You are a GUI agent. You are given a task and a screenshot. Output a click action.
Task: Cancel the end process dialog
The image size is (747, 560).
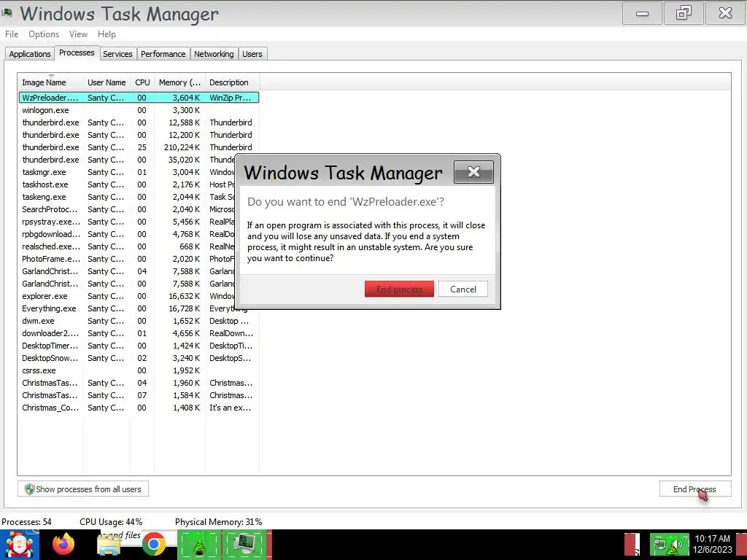click(x=463, y=289)
